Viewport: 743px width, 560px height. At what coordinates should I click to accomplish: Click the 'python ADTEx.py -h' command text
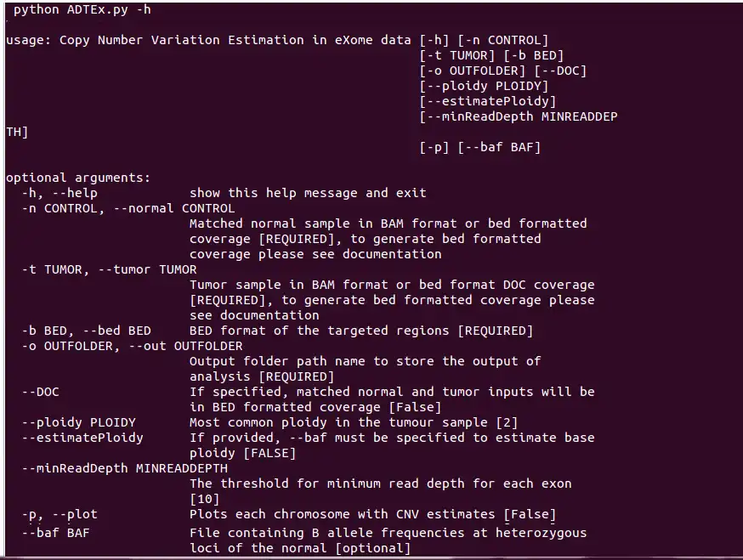[x=82, y=10]
